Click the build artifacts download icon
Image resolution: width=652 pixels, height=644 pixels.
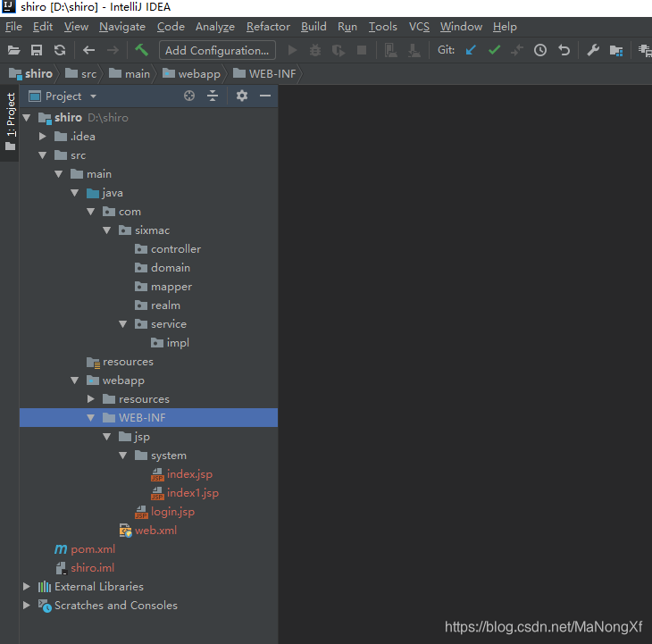414,50
